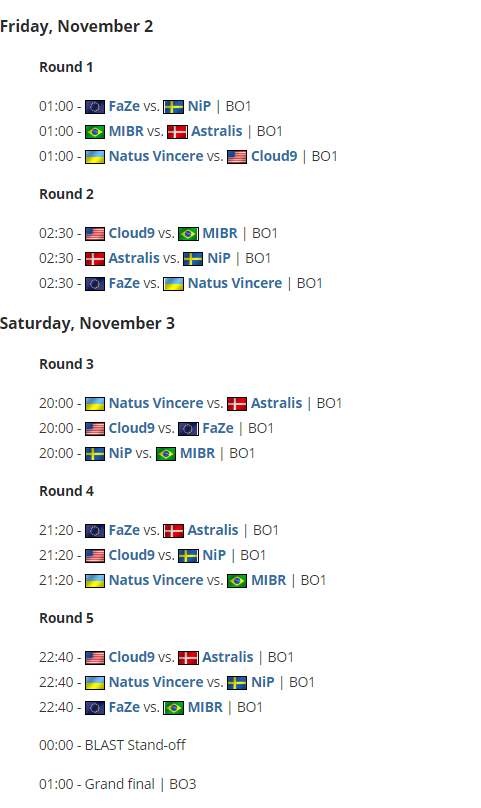Open NiP link in 01:00 match
The width and height of the screenshot is (481, 808).
tap(200, 106)
